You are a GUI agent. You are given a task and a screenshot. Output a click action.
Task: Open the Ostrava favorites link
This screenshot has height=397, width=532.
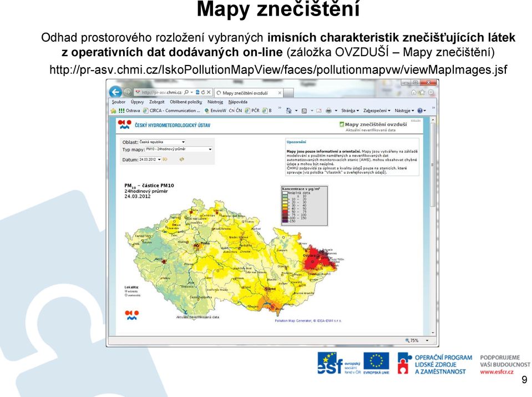pyautogui.click(x=129, y=110)
